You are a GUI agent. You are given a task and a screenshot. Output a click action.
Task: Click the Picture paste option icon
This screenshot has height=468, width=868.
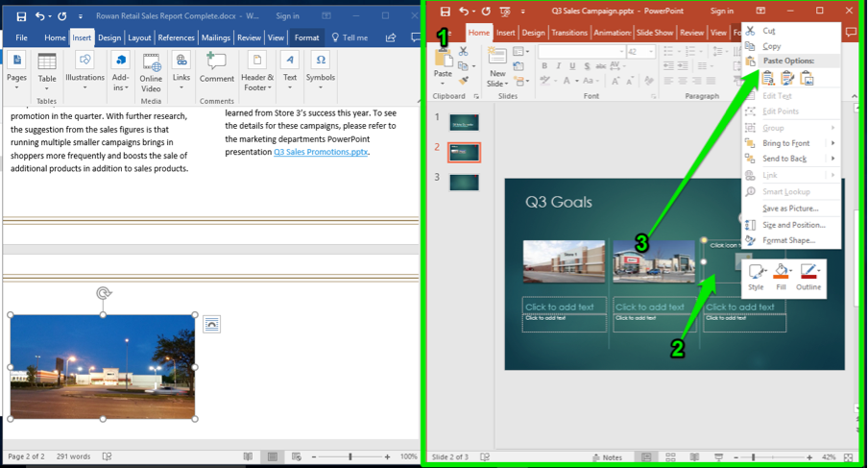pos(808,79)
